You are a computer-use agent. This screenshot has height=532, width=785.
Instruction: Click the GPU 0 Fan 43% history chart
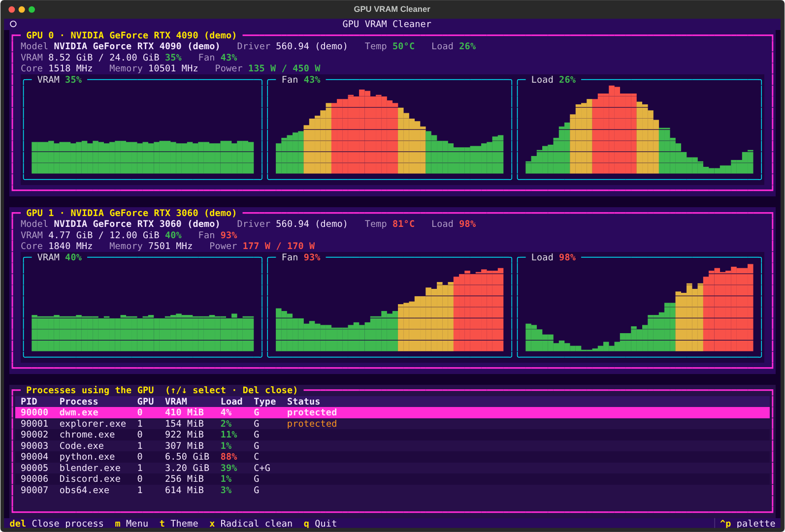[390, 130]
